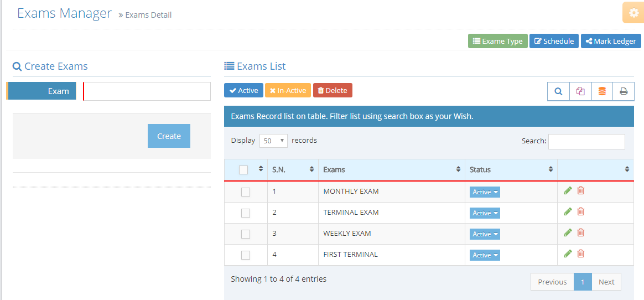This screenshot has width=644, height=300.
Task: Open the Display records count dropdown
Action: (x=273, y=141)
